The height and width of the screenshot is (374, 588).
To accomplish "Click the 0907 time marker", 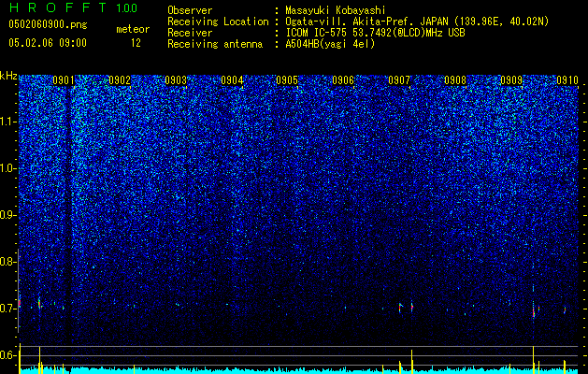I will [x=399, y=80].
